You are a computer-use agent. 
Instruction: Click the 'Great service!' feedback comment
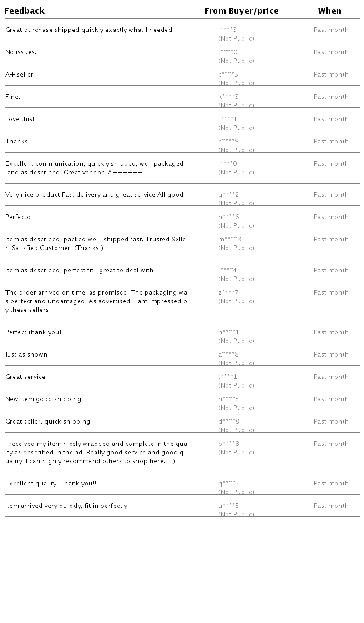(x=26, y=377)
